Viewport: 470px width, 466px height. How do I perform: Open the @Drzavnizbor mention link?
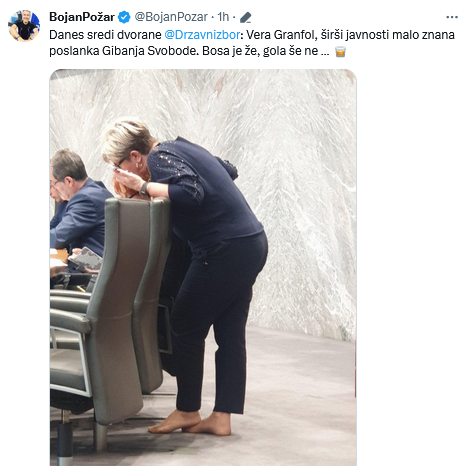[x=202, y=35]
